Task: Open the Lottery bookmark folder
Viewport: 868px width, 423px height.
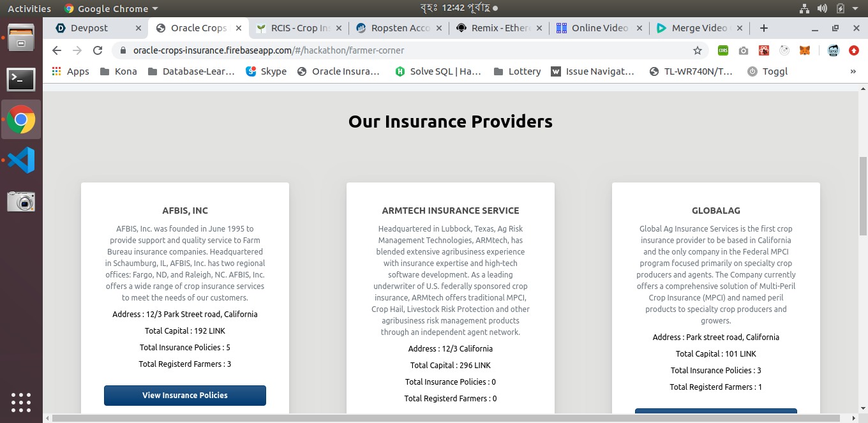Action: pyautogui.click(x=516, y=71)
